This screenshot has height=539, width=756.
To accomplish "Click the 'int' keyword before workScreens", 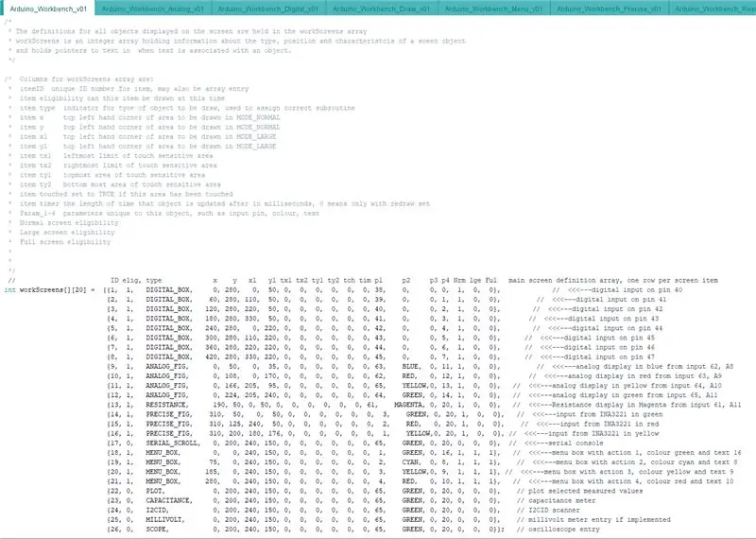I will 9,290.
